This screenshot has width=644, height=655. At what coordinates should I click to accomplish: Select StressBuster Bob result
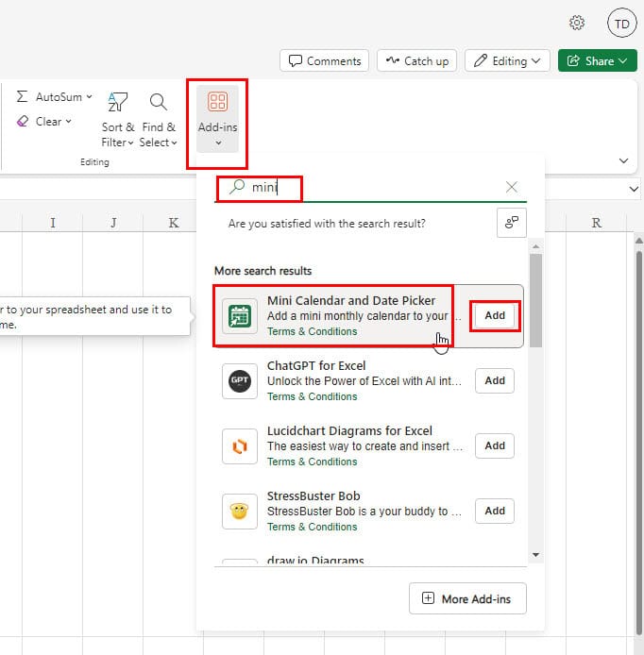pos(368,511)
